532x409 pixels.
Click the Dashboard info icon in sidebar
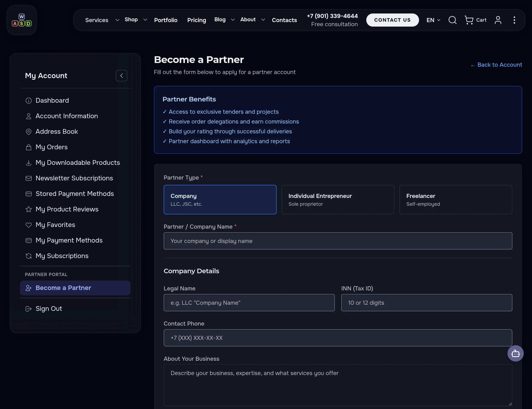point(28,101)
